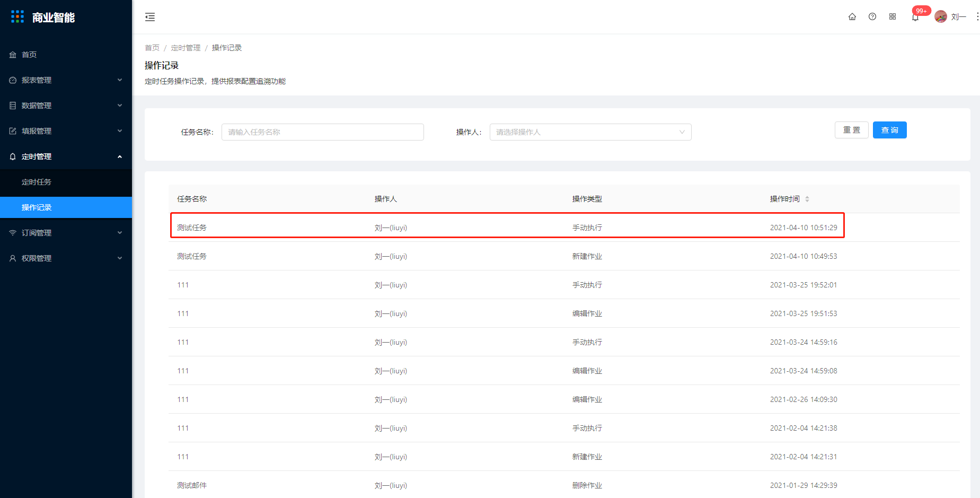This screenshot has width=980, height=498.
Task: Click the 删除作业 operation type cell
Action: point(587,485)
